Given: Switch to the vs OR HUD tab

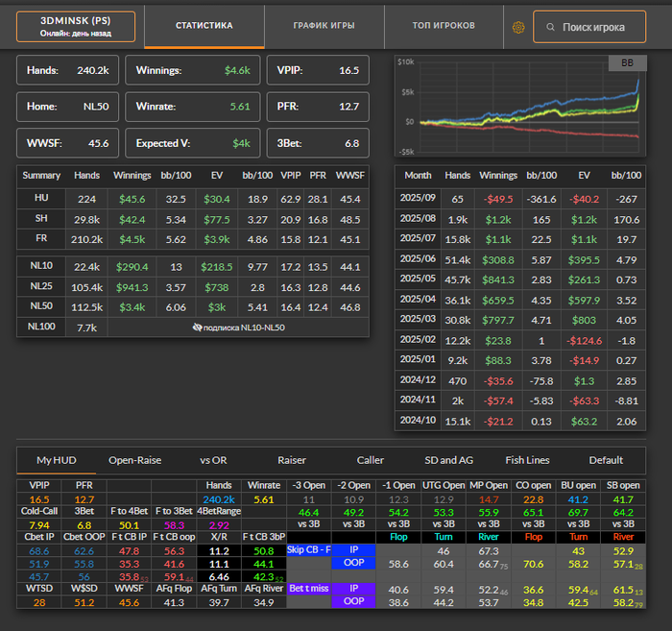Looking at the screenshot, I should [x=212, y=460].
